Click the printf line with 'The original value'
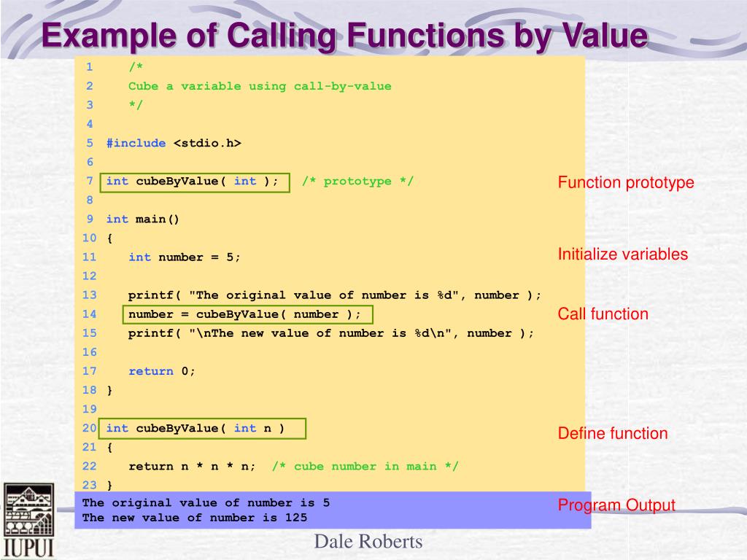This screenshot has width=747, height=560. point(334,295)
